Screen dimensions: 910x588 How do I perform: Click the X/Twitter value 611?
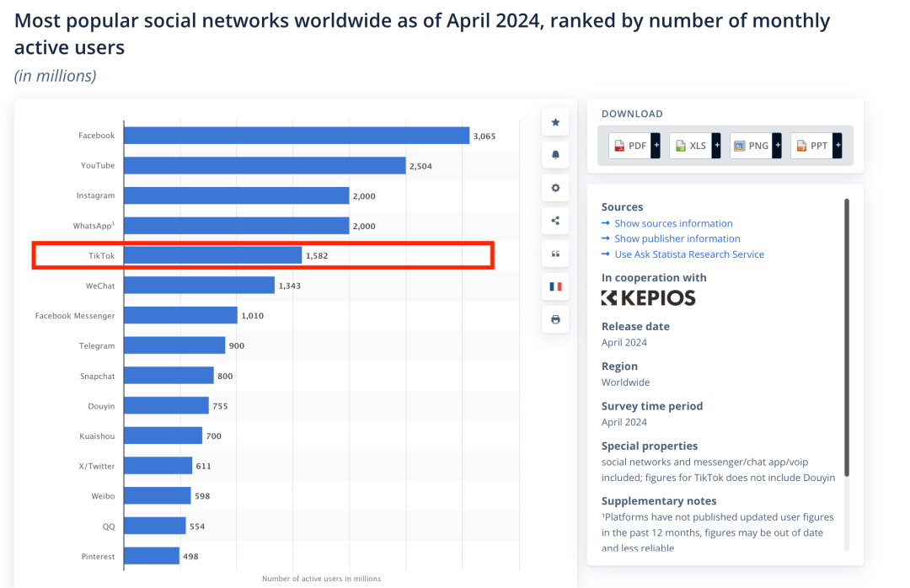[x=203, y=466]
